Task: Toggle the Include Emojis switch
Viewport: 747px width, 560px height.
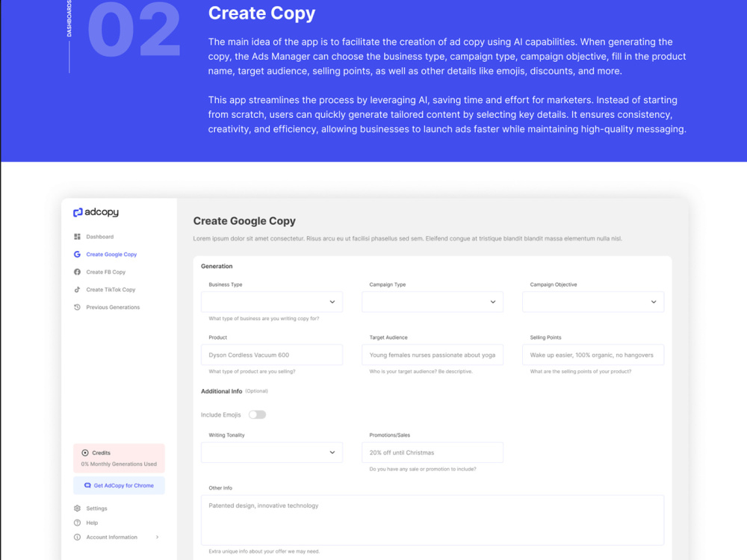Action: [x=257, y=414]
